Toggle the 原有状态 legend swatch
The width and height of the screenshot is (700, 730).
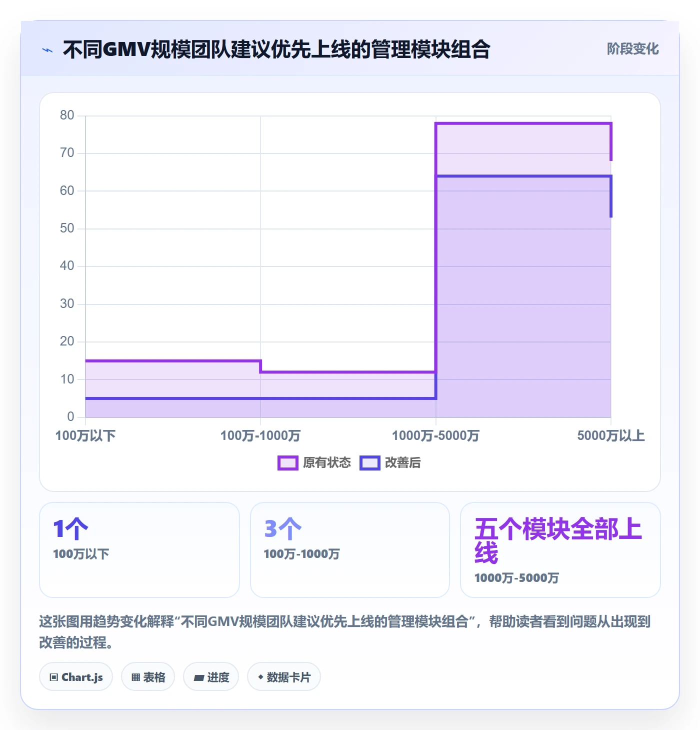click(x=288, y=463)
